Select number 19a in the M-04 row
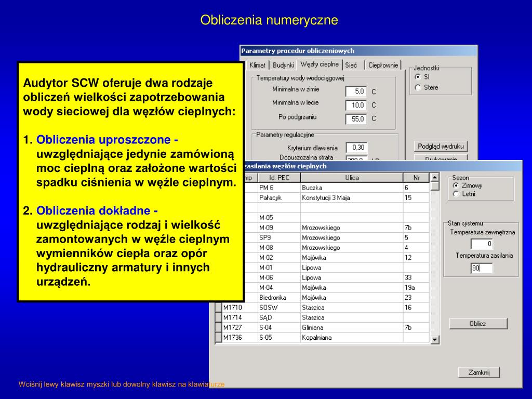Viewport: 532px width, 399px height. pyautogui.click(x=416, y=288)
